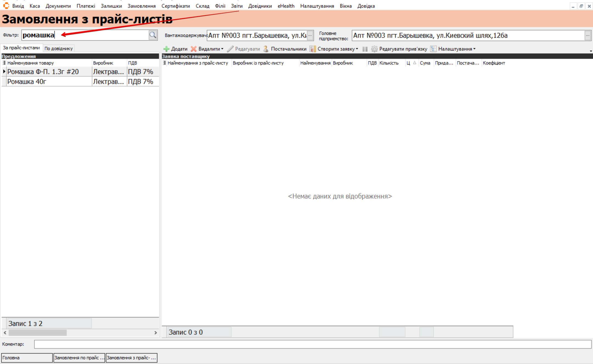Viewport: 593px width, 364px height.
Task: Expand the Створити заявку dropdown arrow
Action: (x=357, y=49)
